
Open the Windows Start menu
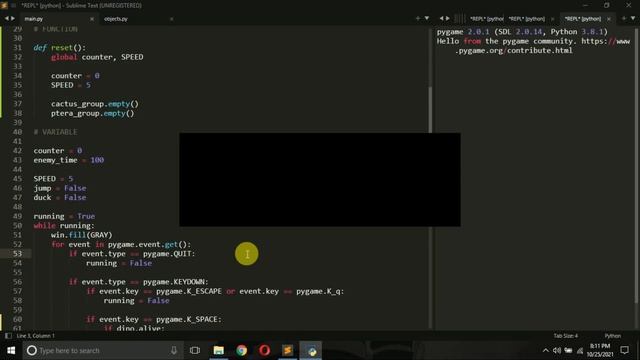(11, 350)
